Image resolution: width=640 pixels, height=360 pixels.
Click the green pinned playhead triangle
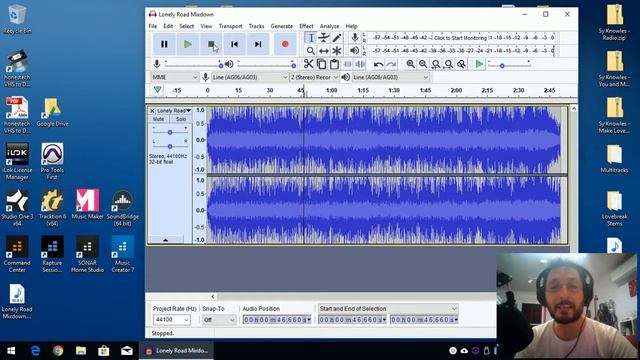158,90
